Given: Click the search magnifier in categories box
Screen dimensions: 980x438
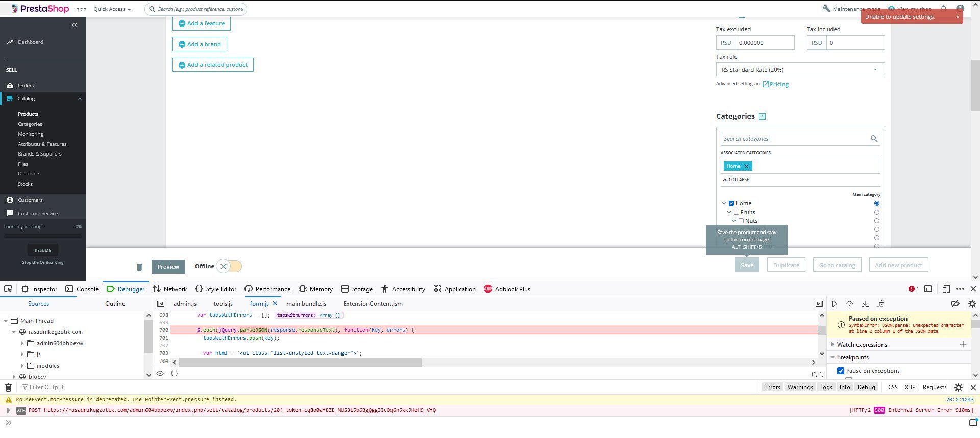Looking at the screenshot, I should click(x=874, y=138).
